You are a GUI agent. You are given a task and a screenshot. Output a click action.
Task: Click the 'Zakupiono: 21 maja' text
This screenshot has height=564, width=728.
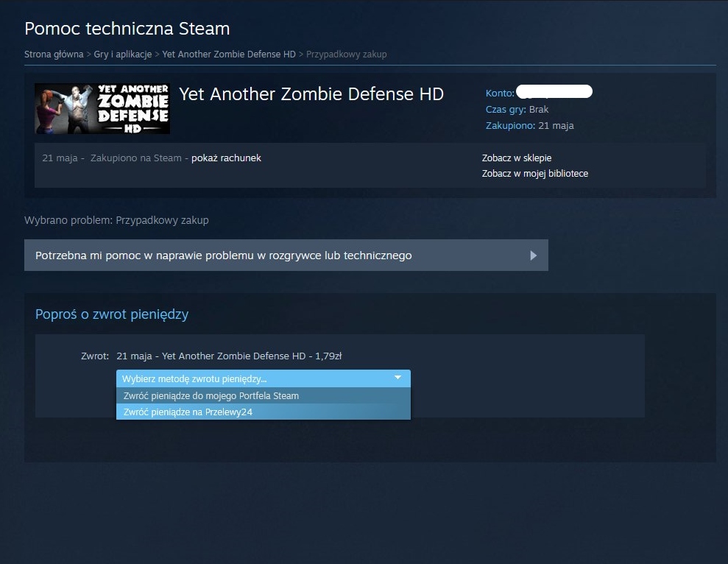point(530,125)
